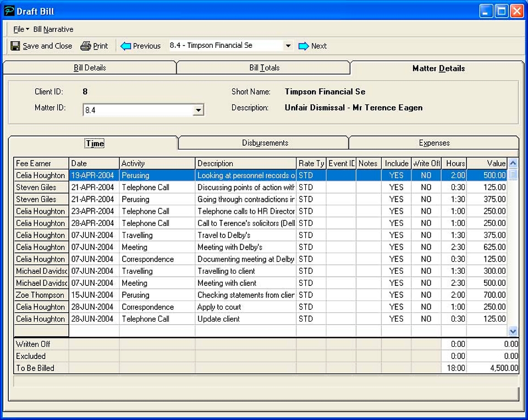This screenshot has width=528, height=420.
Task: Toggle Write Off NO for Travelling to client
Action: [x=426, y=271]
